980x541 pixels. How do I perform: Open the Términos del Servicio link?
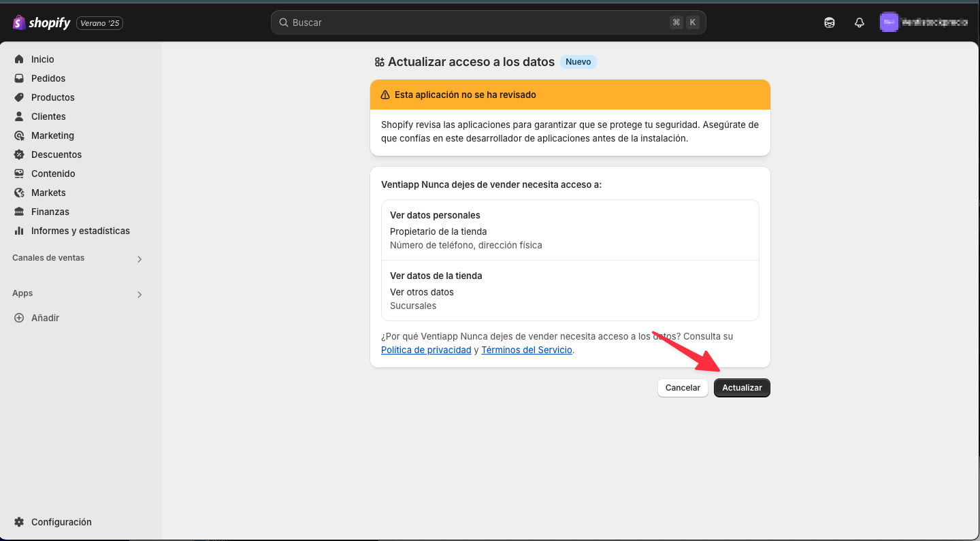[527, 350]
